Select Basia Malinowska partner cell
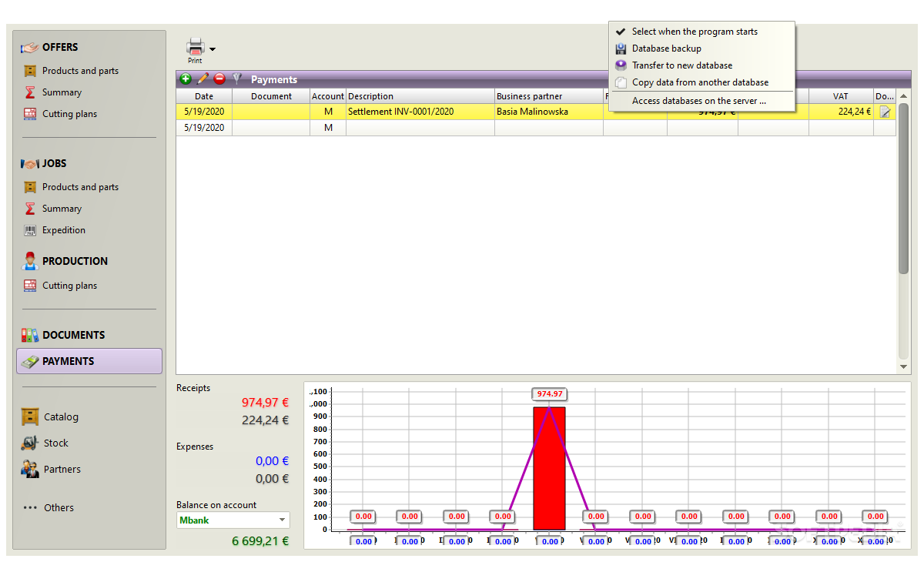This screenshot has width=924, height=562. tap(549, 112)
